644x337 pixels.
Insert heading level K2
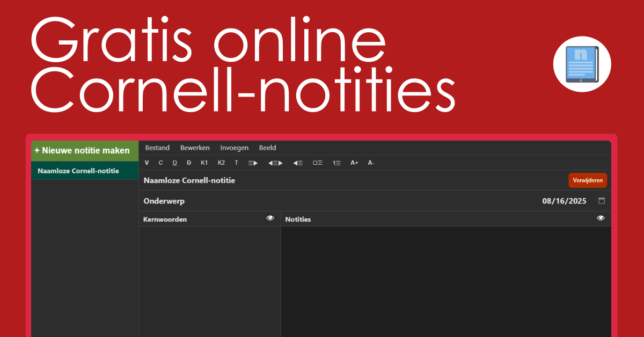(222, 163)
